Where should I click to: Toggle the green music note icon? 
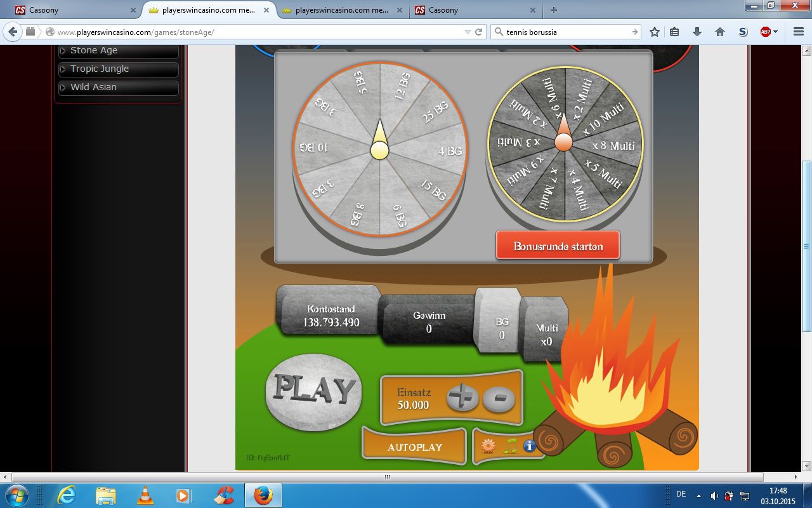click(x=509, y=446)
